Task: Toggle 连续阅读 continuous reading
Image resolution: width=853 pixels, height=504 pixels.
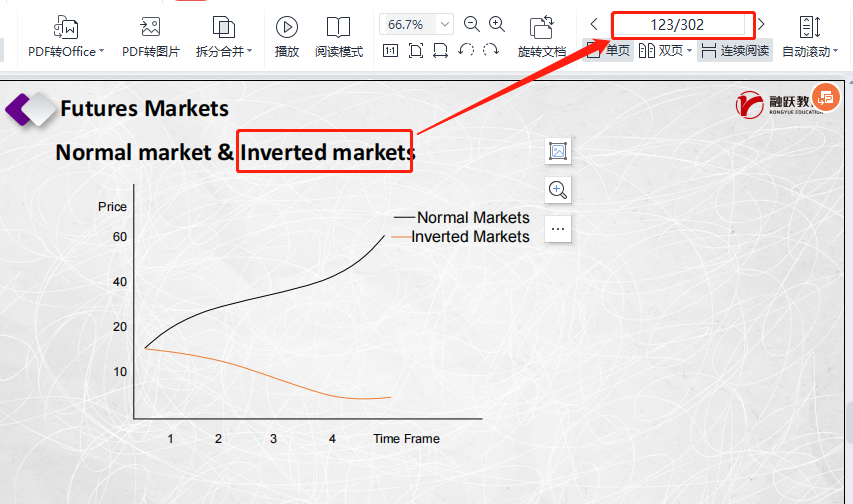Action: tap(735, 50)
